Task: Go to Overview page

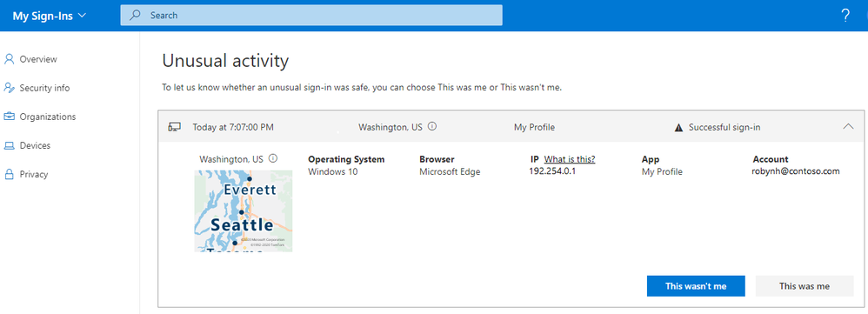Action: coord(38,59)
